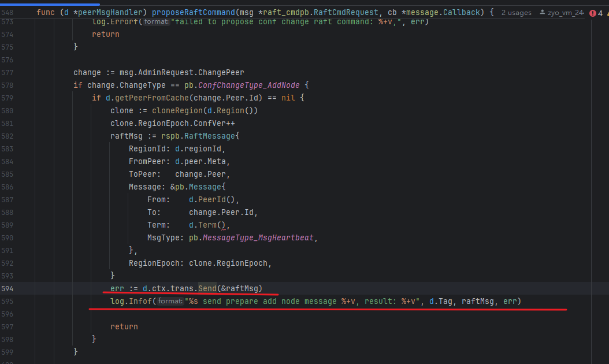Click the squiggly-underlined d.Term() call
609x364 pixels.
(x=207, y=225)
